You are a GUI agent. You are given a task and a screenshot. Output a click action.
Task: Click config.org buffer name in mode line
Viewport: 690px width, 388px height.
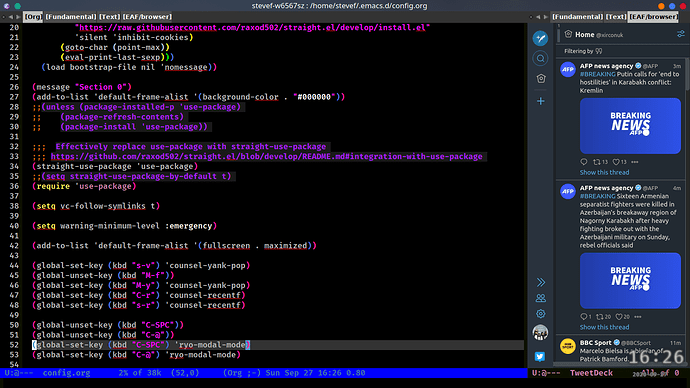point(66,373)
